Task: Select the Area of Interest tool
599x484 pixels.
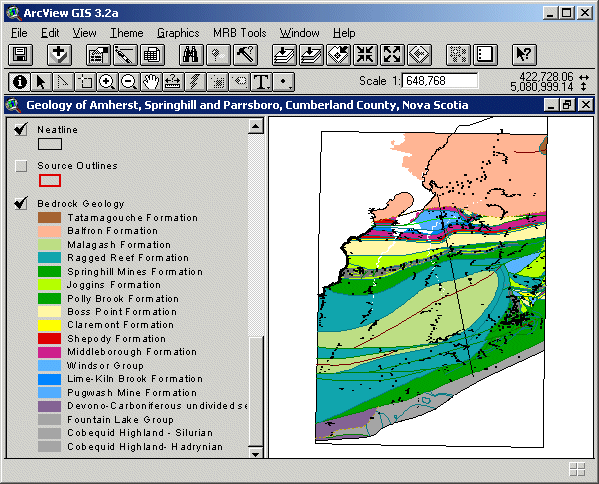Action: point(217,82)
